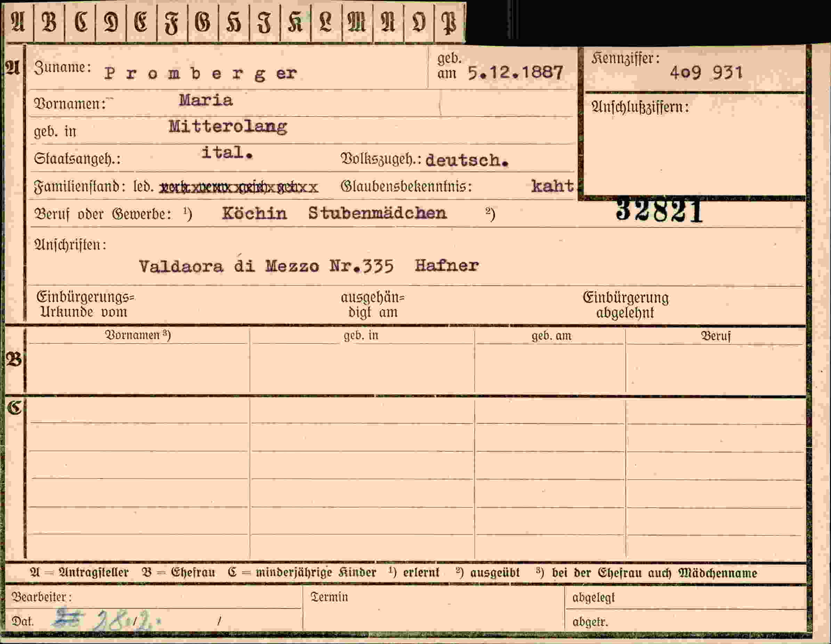Click the 'geb. in' column header in section B
Screen dimensions: 831x644
coord(361,335)
